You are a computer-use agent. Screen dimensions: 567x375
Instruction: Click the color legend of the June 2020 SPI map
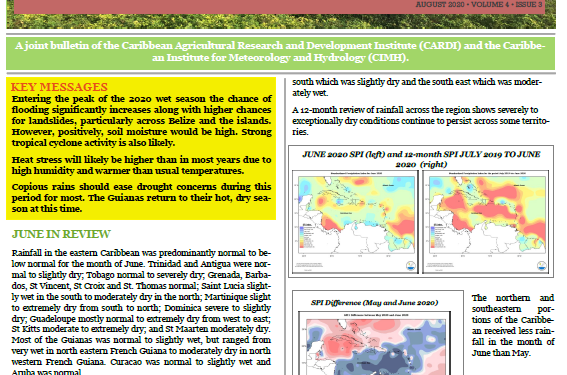(x=307, y=236)
